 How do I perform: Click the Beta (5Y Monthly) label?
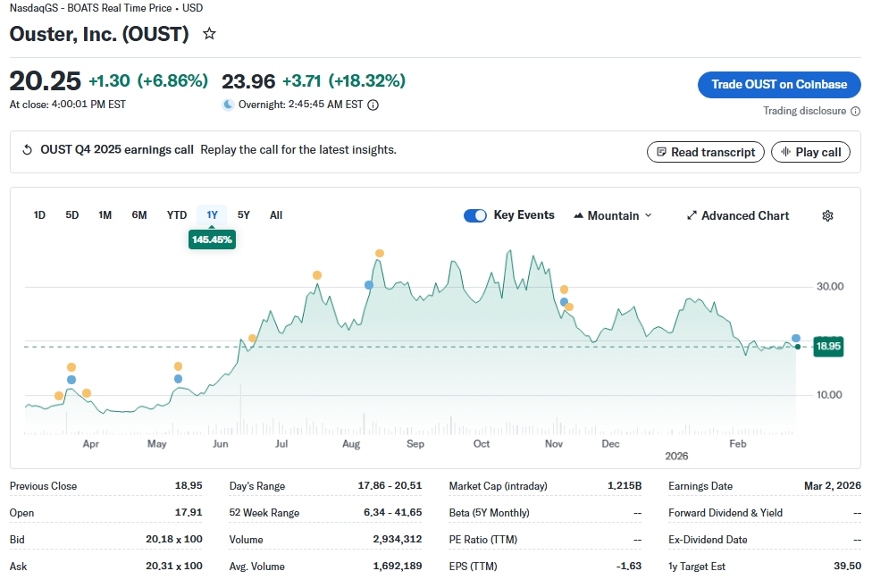click(x=489, y=513)
